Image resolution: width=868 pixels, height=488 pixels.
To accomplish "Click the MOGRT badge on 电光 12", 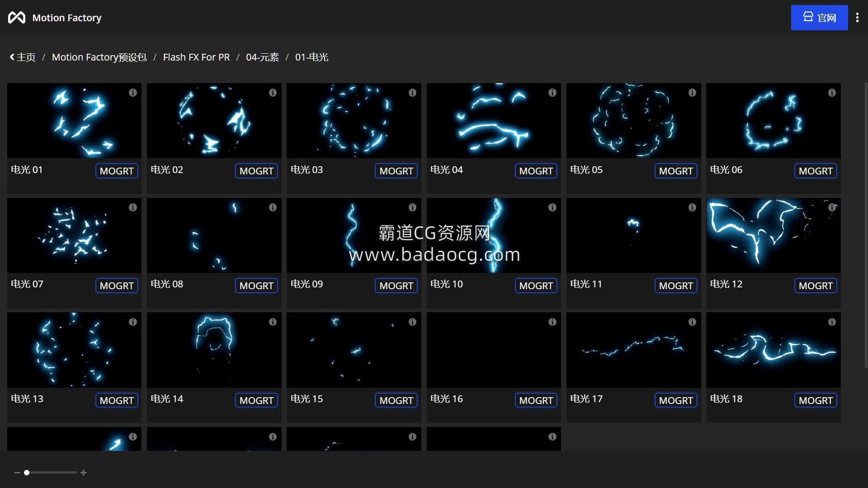I will (x=816, y=286).
